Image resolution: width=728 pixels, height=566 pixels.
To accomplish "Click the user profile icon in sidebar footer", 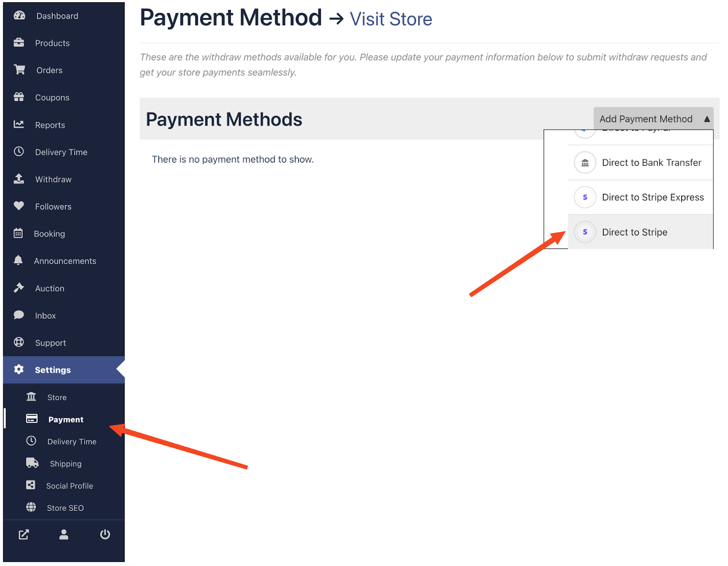I will coord(64,534).
